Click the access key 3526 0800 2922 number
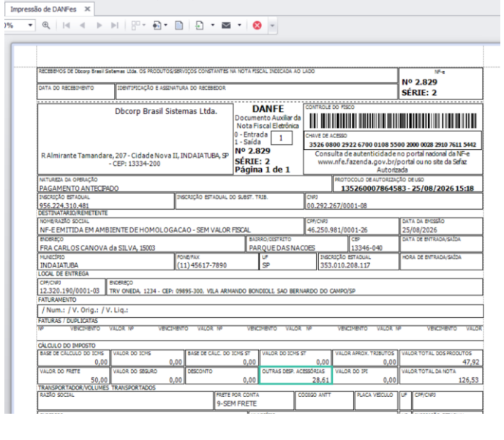 [393, 145]
